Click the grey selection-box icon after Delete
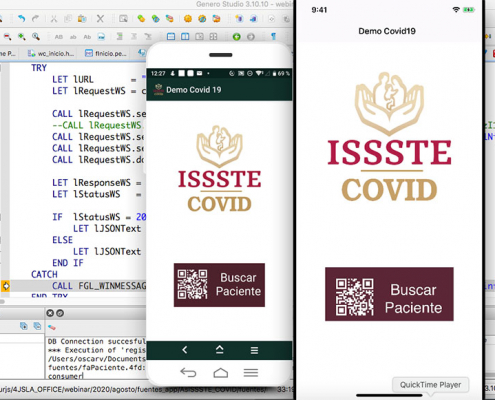495x400 pixels. click(123, 19)
